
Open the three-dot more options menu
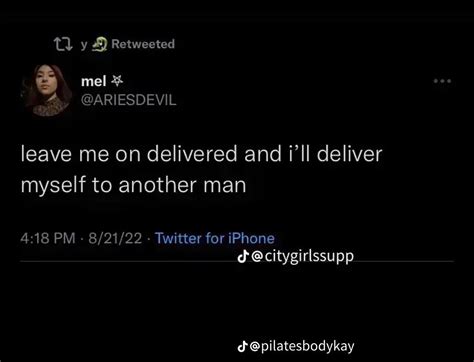442,81
